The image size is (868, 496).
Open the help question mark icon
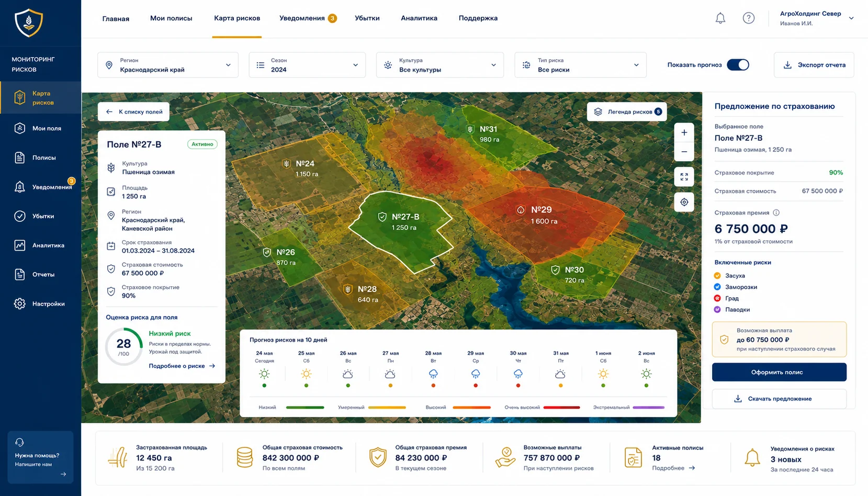pyautogui.click(x=749, y=18)
